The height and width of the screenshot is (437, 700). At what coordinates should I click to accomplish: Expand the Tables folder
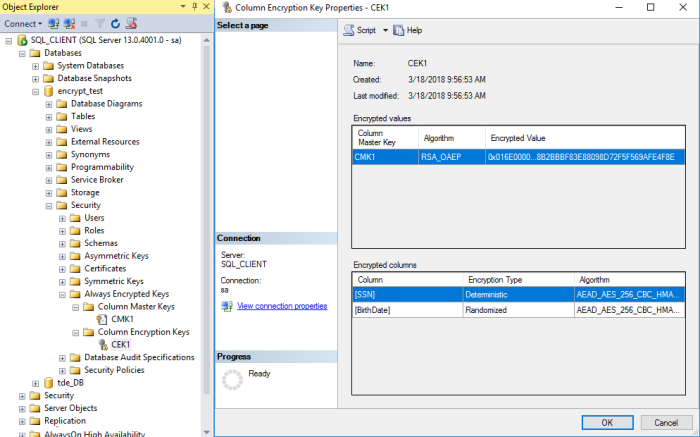tap(49, 116)
